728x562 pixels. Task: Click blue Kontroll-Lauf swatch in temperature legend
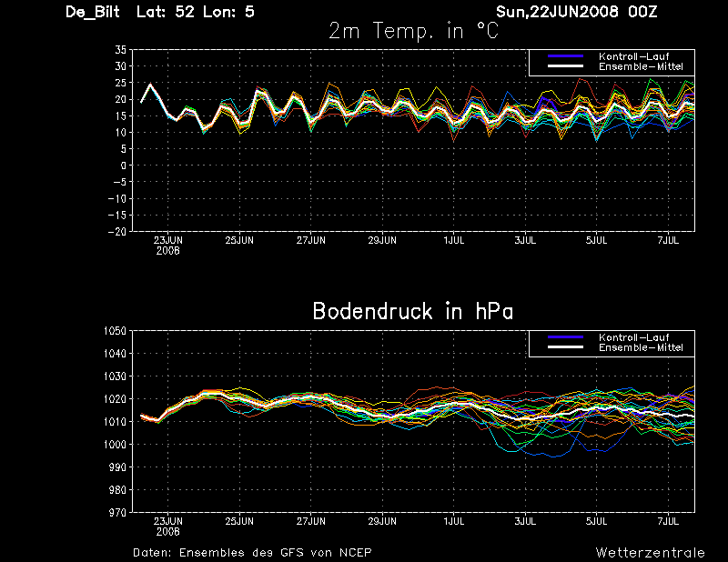564,56
